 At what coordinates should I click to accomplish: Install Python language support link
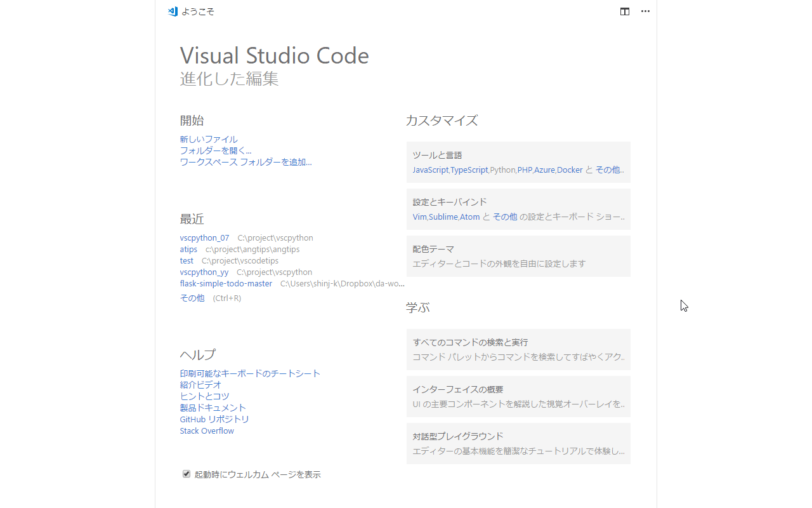point(502,170)
